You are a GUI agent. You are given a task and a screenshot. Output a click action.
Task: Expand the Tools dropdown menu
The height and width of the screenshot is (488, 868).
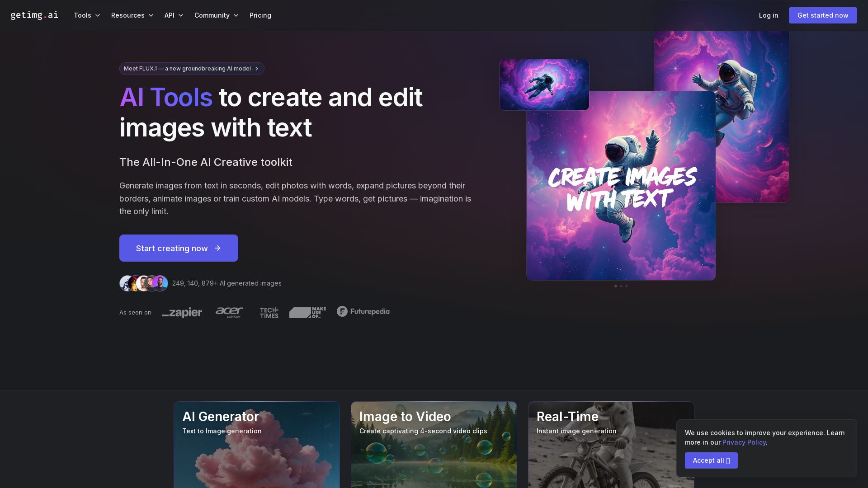(87, 15)
